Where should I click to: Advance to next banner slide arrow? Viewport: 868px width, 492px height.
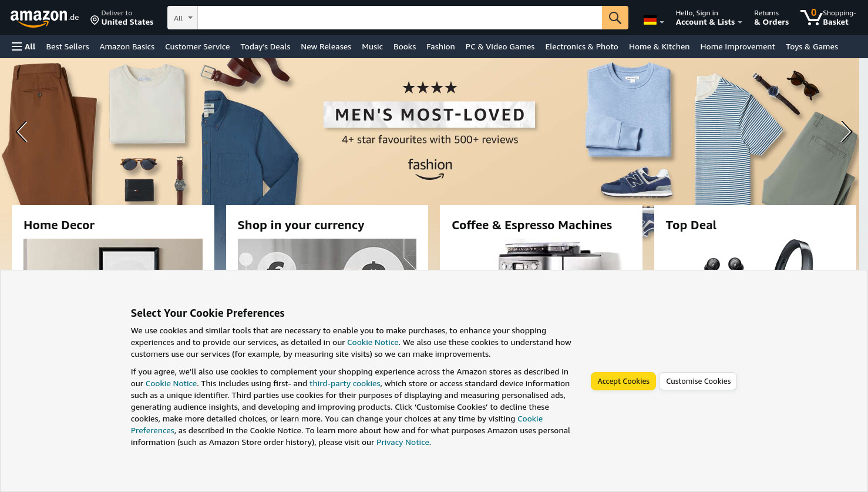click(846, 132)
